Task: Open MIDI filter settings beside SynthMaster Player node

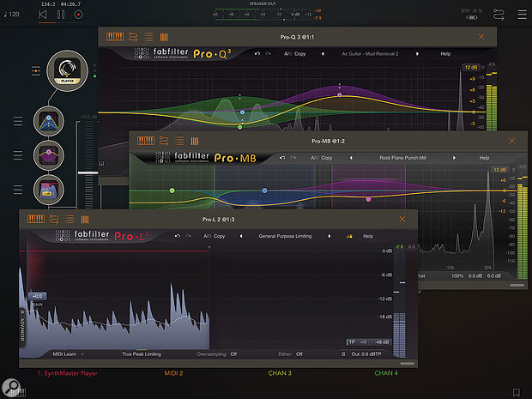Action: click(36, 71)
